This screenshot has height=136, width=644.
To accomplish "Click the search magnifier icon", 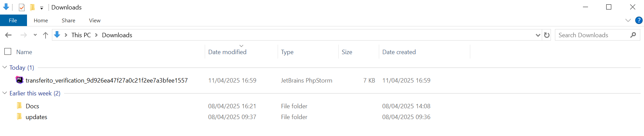I will tap(633, 35).
